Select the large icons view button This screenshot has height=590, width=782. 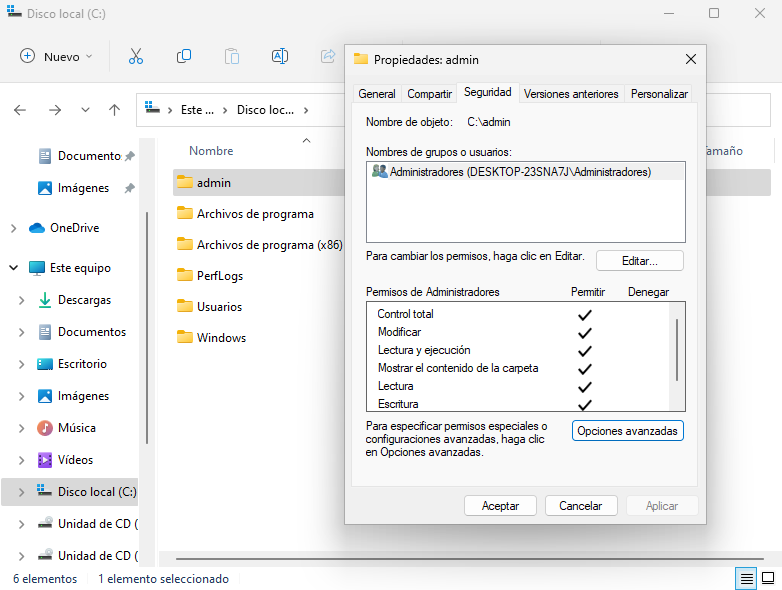point(768,579)
